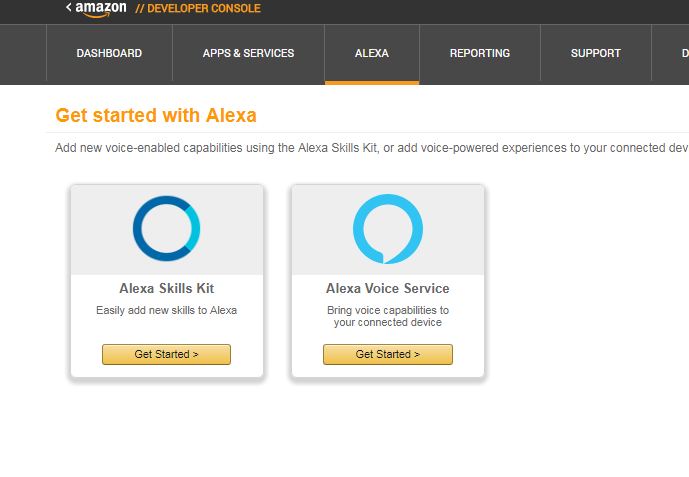The width and height of the screenshot is (689, 477).
Task: Click the Developer Console header text
Action: pyautogui.click(x=198, y=8)
